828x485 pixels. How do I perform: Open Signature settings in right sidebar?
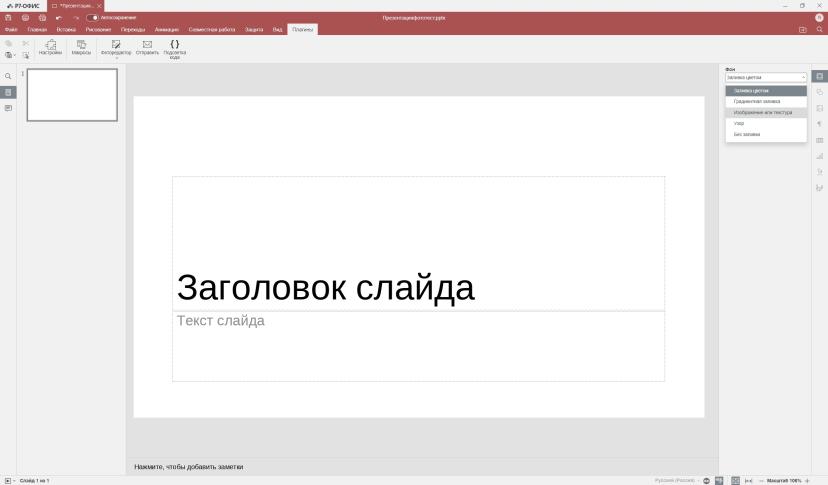(820, 188)
